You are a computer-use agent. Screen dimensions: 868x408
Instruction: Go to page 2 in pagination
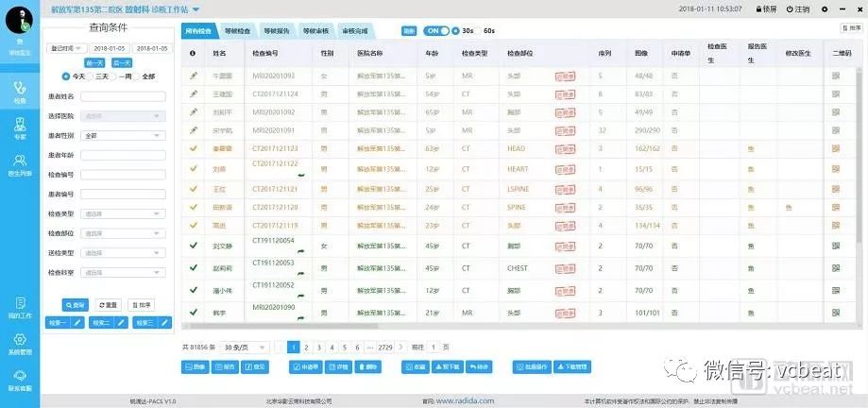coord(306,348)
